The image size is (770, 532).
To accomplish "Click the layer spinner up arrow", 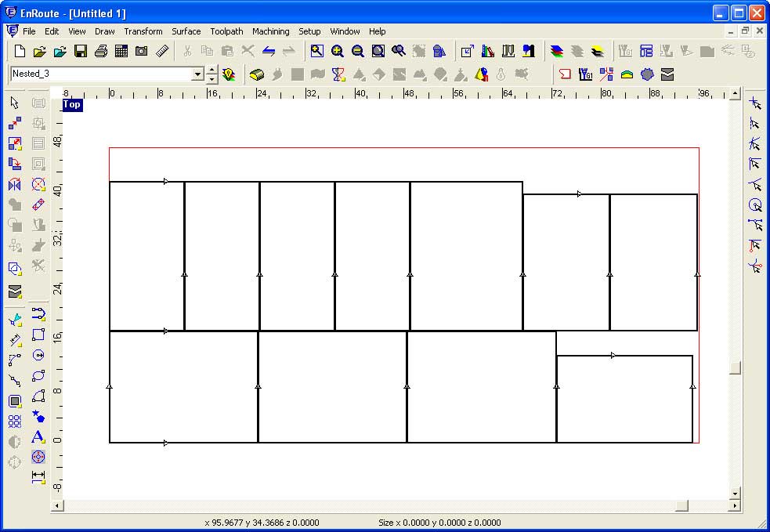I will pyautogui.click(x=211, y=70).
